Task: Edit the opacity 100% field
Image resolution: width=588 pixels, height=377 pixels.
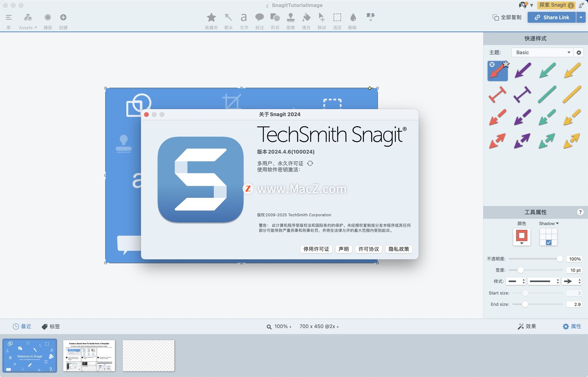Action: click(574, 259)
